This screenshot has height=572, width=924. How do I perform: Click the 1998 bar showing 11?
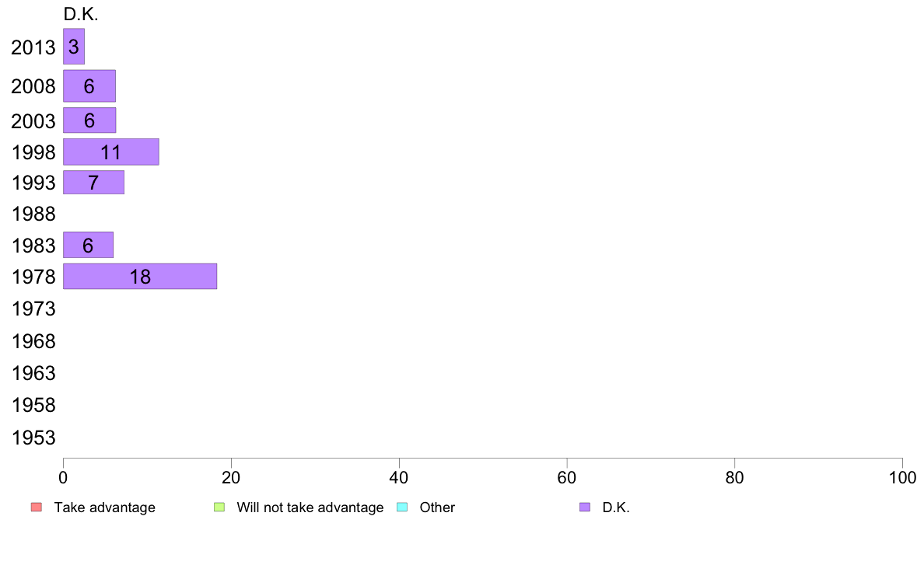click(110, 152)
